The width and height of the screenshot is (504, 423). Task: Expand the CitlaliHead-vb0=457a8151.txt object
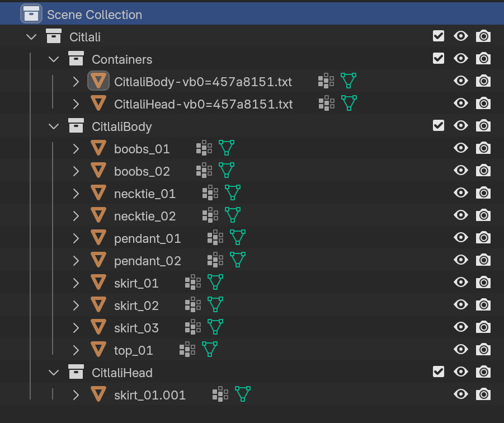click(x=76, y=103)
